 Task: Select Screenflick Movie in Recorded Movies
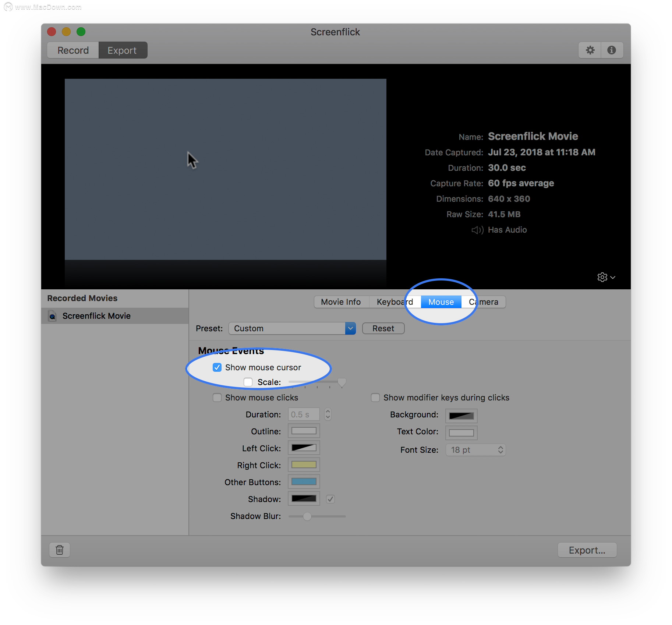(115, 316)
